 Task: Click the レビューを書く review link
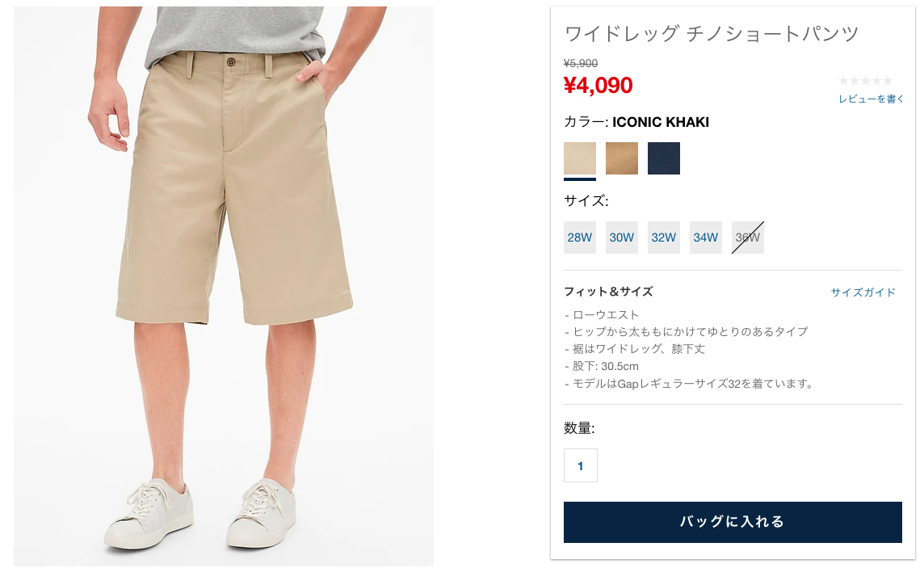coord(871,99)
